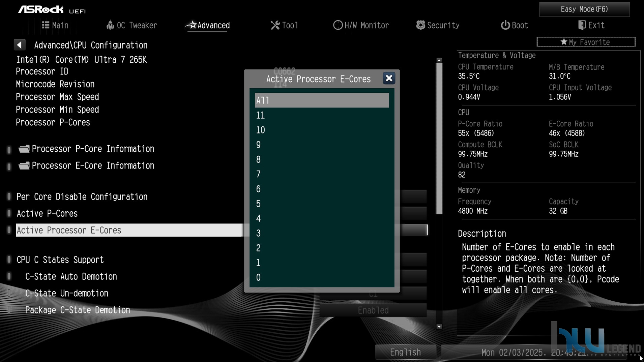Select C-State Un-demotion setting
The width and height of the screenshot is (644, 362).
tap(67, 293)
